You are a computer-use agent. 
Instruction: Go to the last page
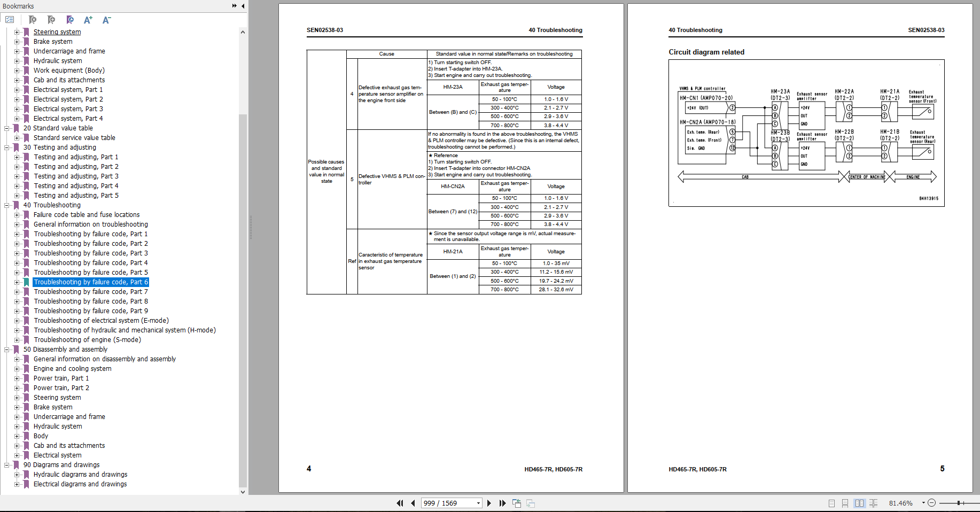pyautogui.click(x=502, y=503)
